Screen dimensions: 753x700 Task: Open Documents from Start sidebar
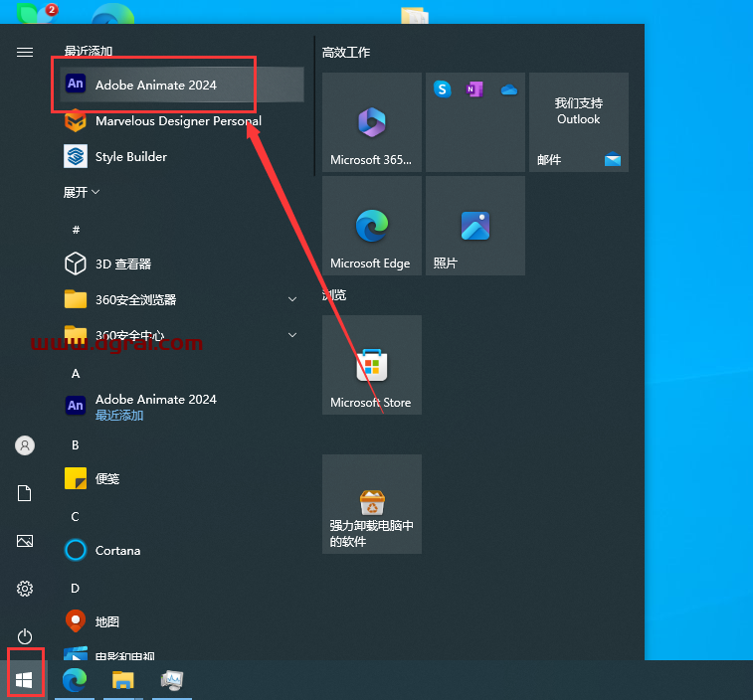pos(25,493)
